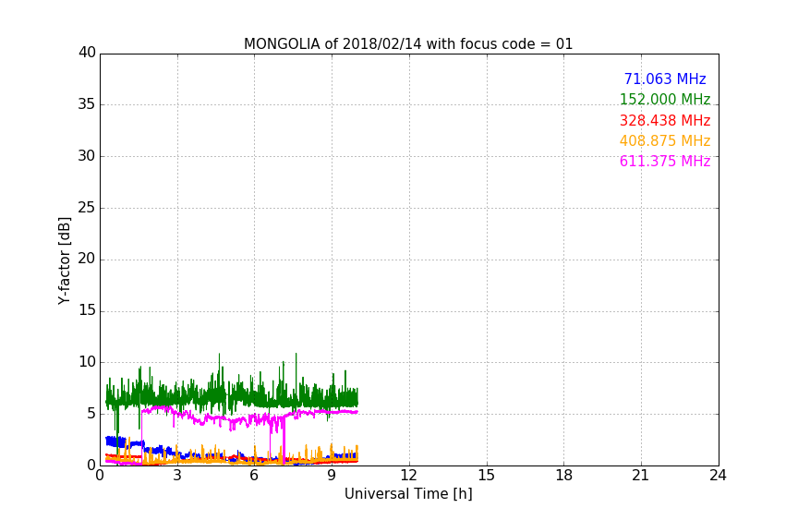Click the y-axis tick label 25

coord(87,207)
